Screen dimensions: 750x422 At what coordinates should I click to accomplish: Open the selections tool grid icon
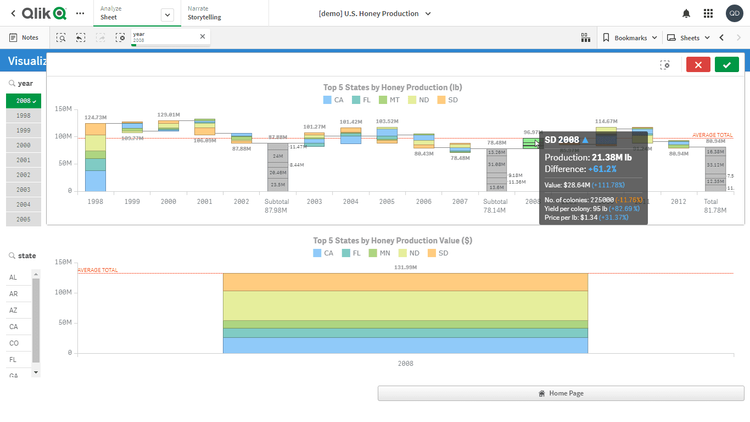[x=585, y=37]
